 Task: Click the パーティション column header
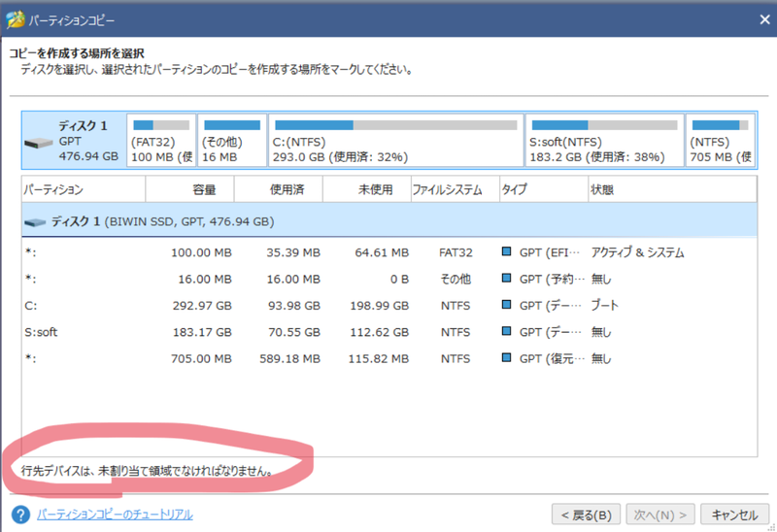[84, 189]
